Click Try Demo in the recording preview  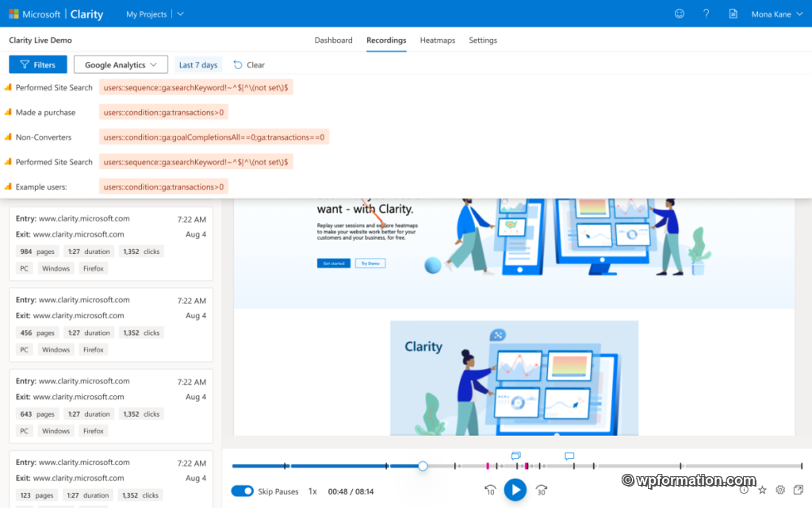pyautogui.click(x=370, y=264)
